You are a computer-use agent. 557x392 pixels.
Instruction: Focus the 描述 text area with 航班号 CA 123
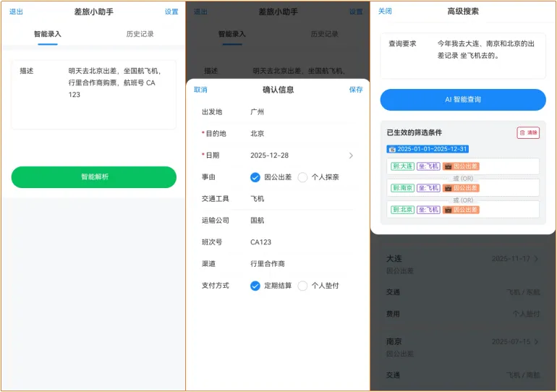click(94, 95)
